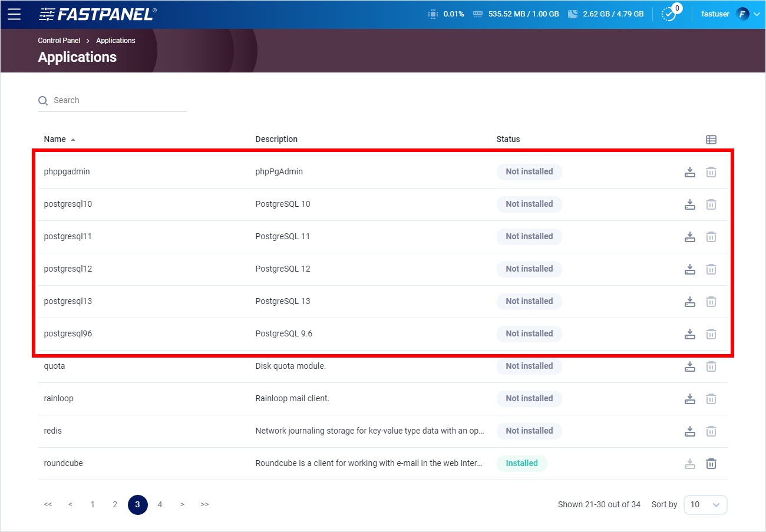Go to next page arrow

tap(182, 505)
